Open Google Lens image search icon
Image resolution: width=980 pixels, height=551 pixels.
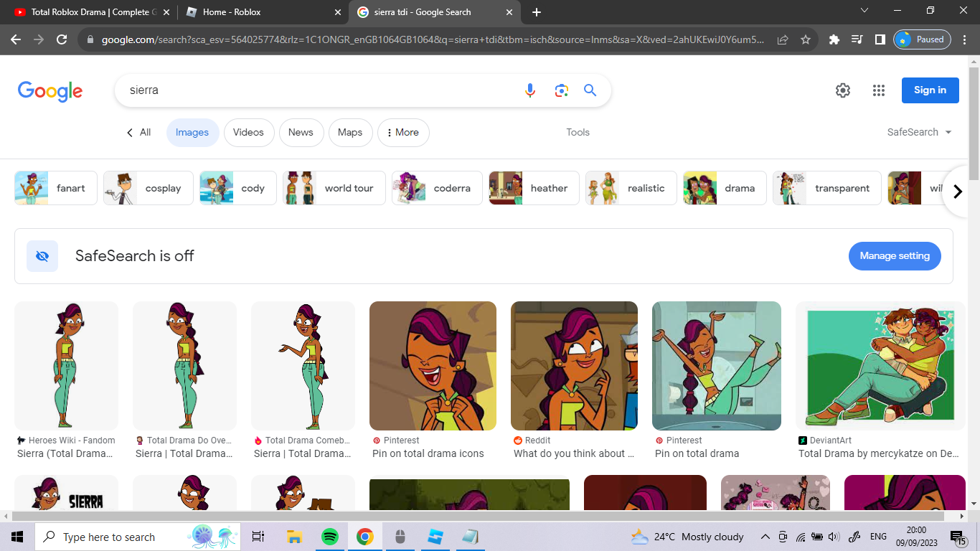(x=561, y=90)
